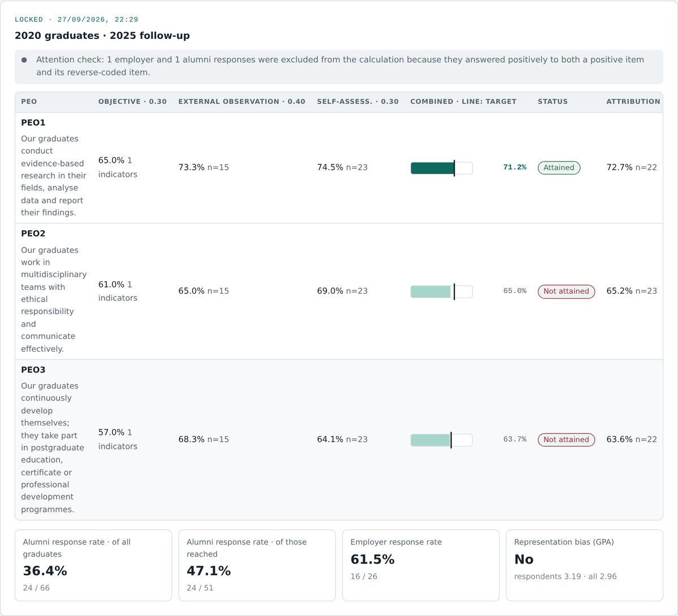
Task: Click Alumni response rate · of those reached label
Action: click(247, 548)
